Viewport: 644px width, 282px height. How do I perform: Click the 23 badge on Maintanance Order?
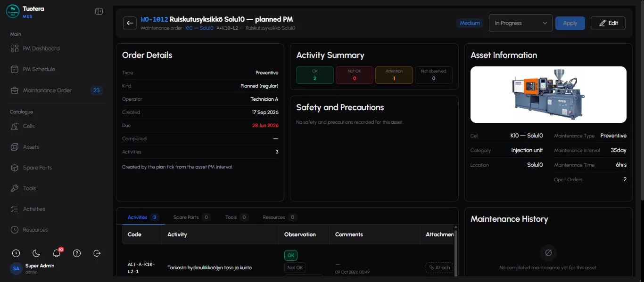(x=97, y=90)
